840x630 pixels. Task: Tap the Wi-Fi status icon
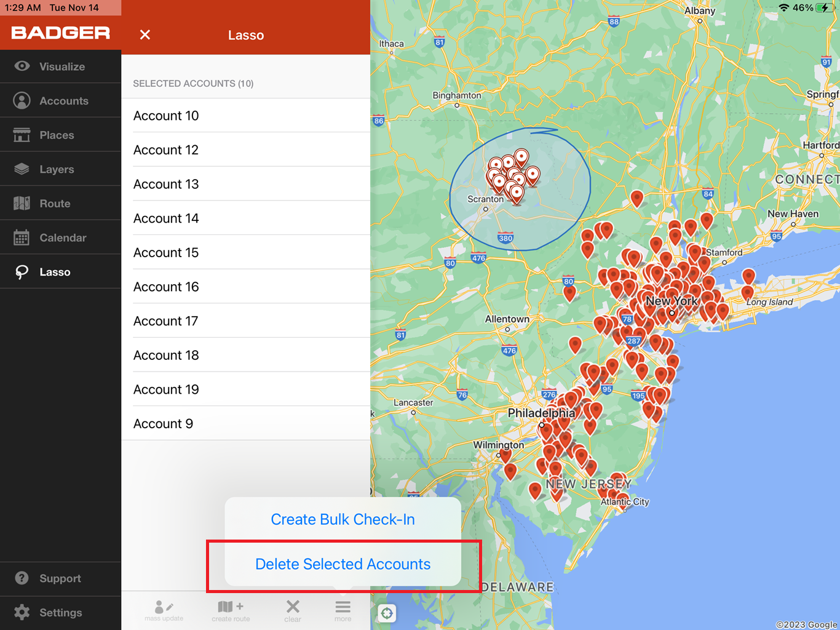tap(783, 7)
